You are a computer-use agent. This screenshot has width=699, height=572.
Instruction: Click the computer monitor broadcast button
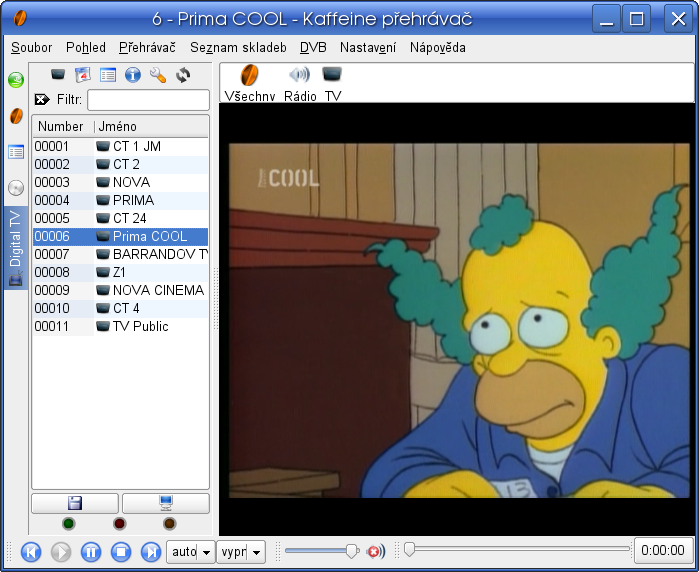click(166, 503)
